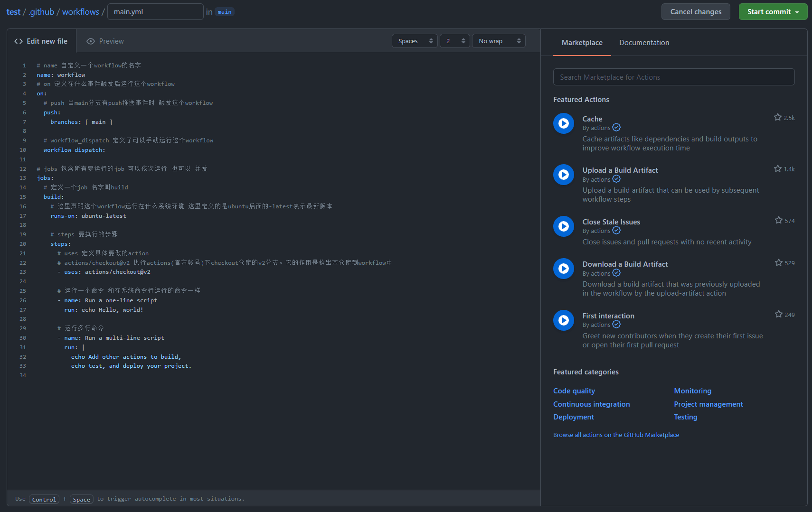
Task: Open the No wrap line mode dropdown
Action: (x=499, y=41)
